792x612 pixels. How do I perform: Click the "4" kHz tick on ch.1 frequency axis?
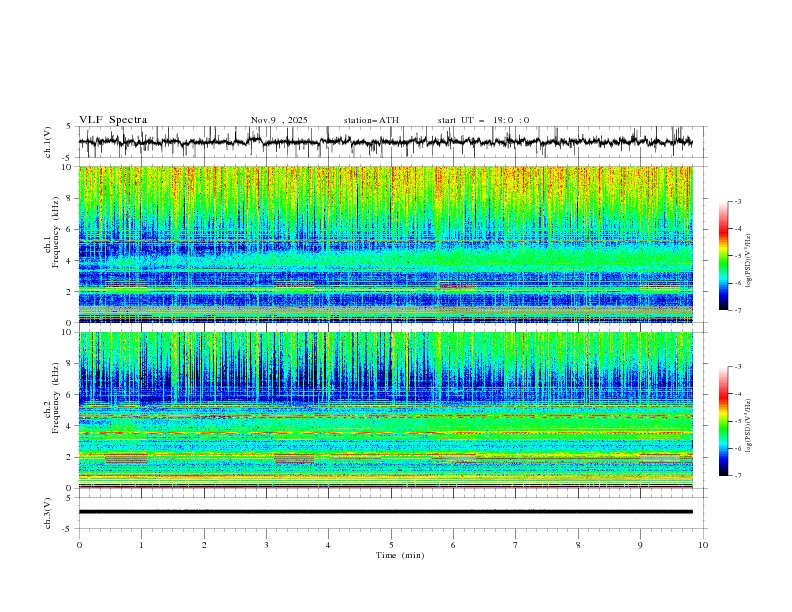(x=69, y=261)
